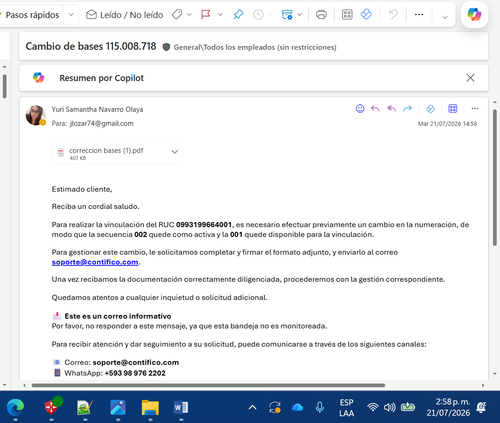Screen dimensions: 500x423
Task: Click recipient jlozar74@gmail.com
Action: coord(101,123)
